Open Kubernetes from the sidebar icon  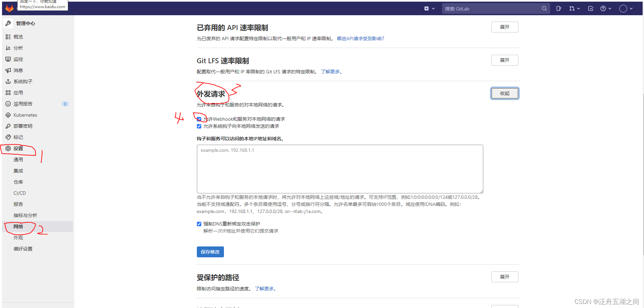(8, 115)
